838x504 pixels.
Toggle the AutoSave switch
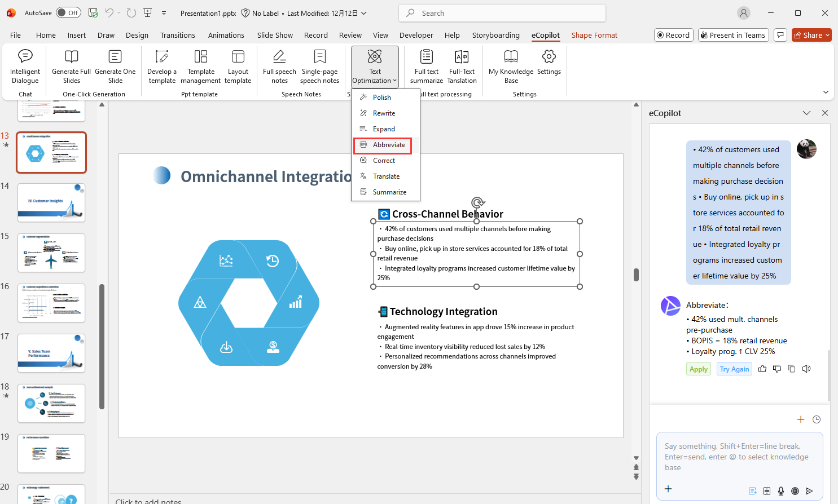(68, 13)
